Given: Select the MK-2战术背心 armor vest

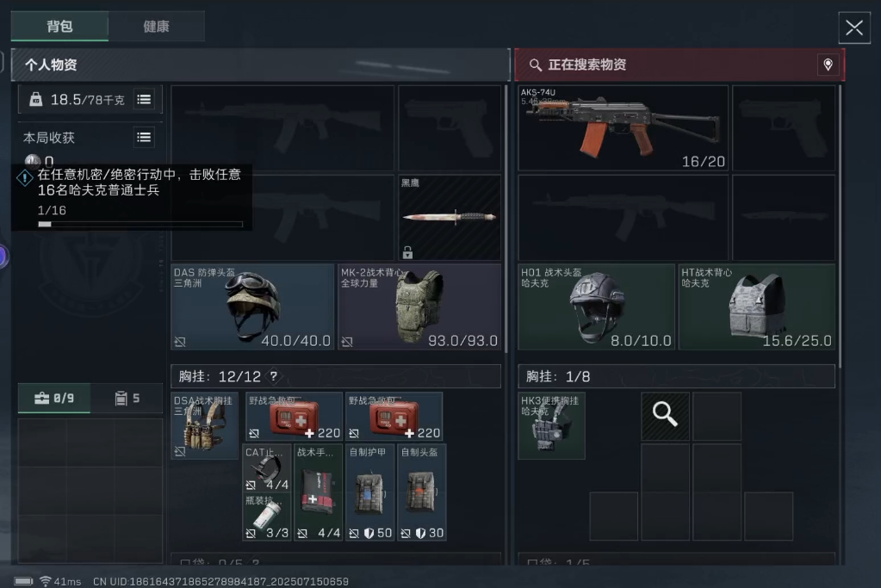Looking at the screenshot, I should 419,306.
